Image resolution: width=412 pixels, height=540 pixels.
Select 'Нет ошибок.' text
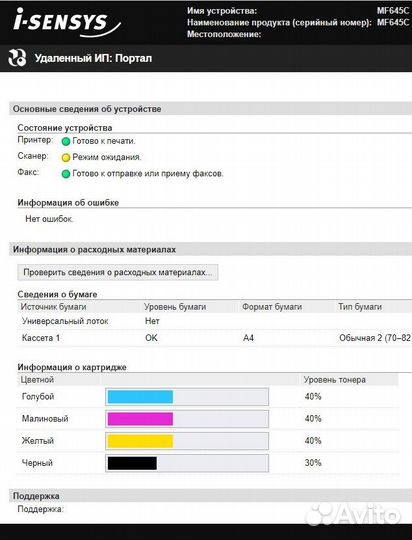(49, 219)
